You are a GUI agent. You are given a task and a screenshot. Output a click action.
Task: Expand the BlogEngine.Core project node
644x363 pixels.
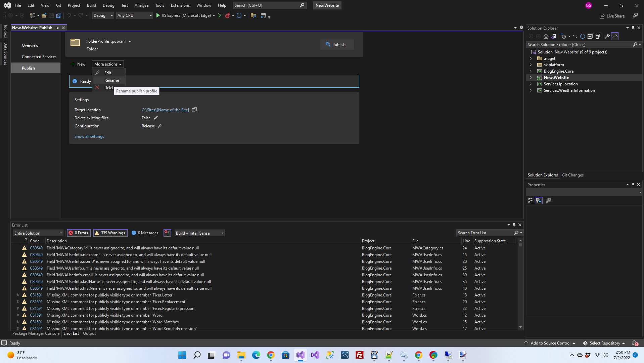click(531, 71)
